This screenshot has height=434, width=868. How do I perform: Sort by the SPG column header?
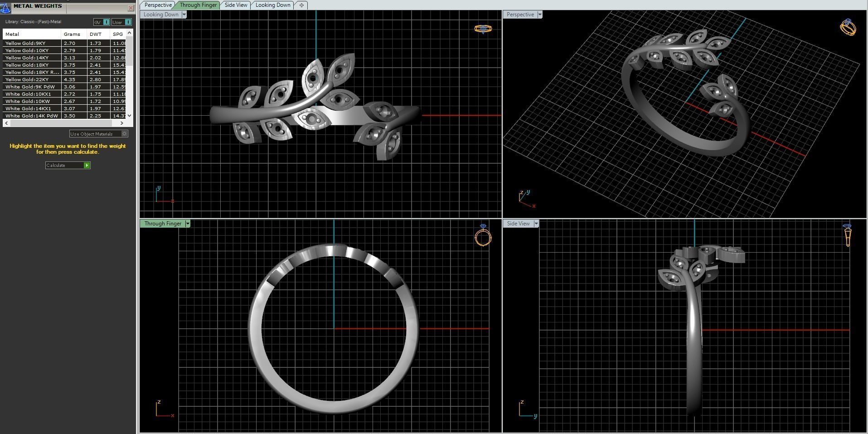click(118, 34)
